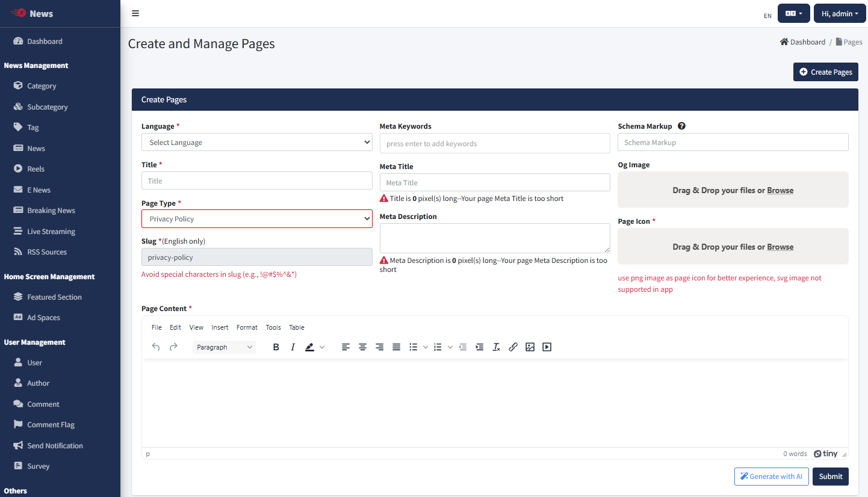Expand bullet list style options arrow
Viewport: 868px width, 497px height.
pyautogui.click(x=426, y=347)
